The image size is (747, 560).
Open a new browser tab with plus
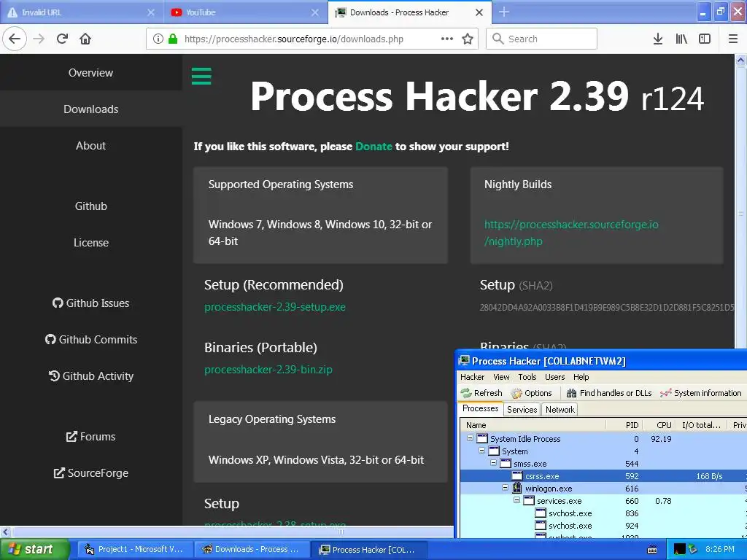pos(503,12)
